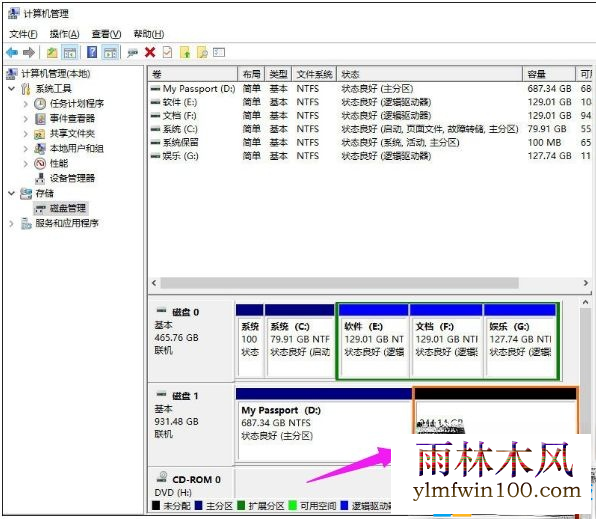This screenshot has width=596, height=519.
Task: Click the magnifier search sheet toolbar icon
Action: click(x=203, y=52)
